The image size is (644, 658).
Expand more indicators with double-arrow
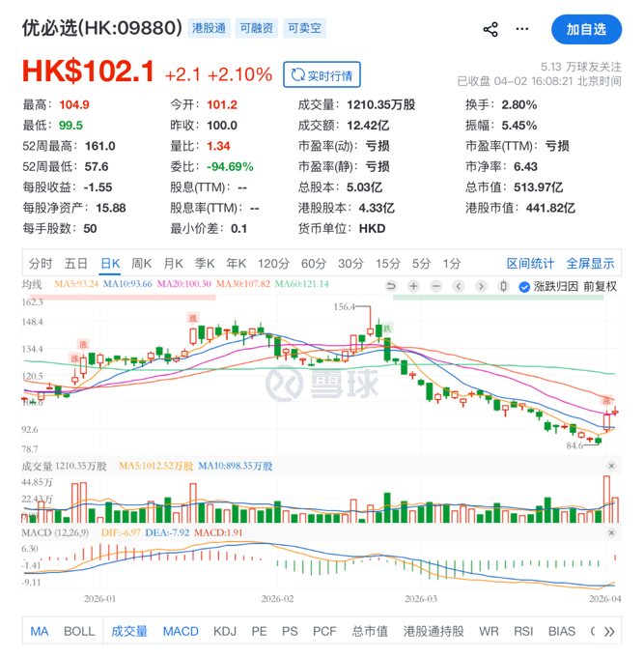(609, 631)
